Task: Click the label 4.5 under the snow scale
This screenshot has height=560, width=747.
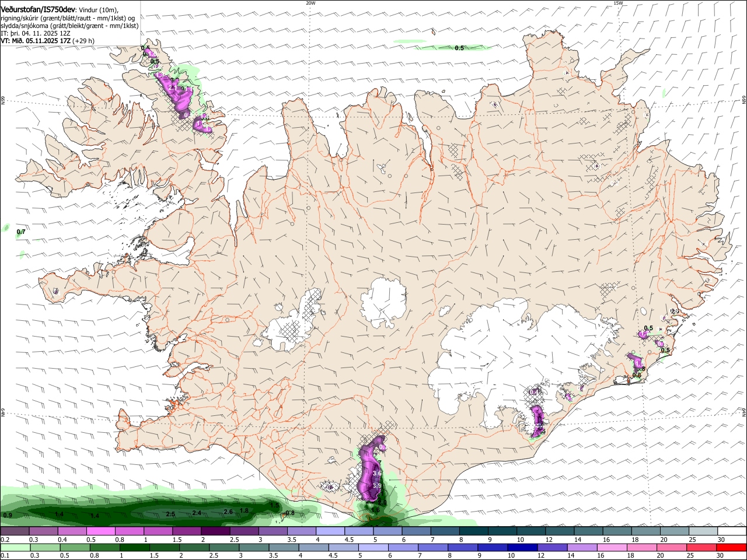Action: 350,540
